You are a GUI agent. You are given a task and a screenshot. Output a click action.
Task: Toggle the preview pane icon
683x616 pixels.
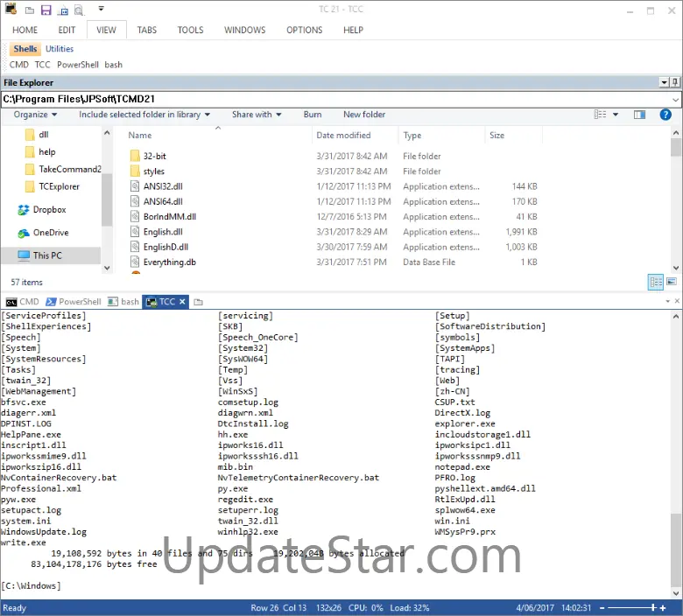(x=639, y=115)
